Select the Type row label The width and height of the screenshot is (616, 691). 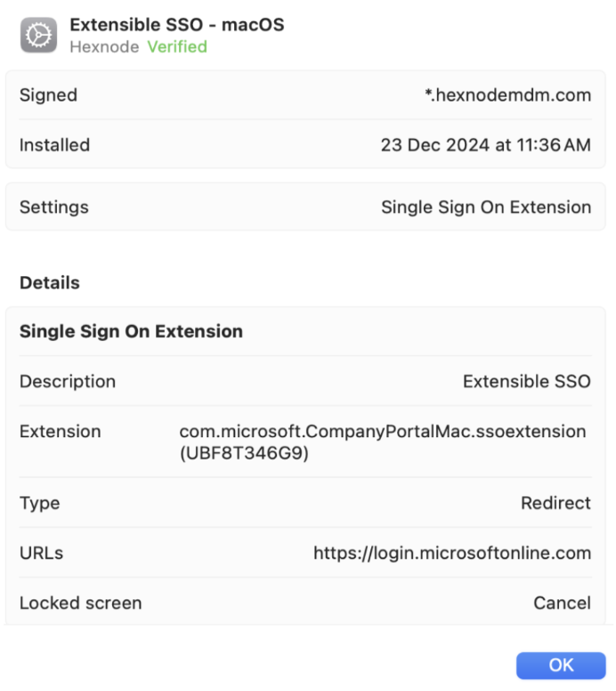coord(40,504)
